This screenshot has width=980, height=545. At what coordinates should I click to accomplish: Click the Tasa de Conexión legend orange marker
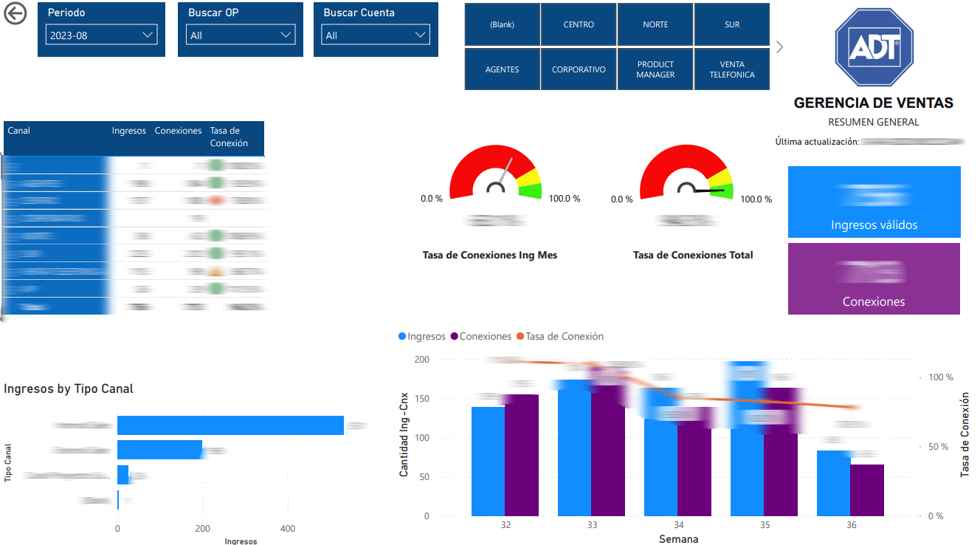tap(520, 336)
